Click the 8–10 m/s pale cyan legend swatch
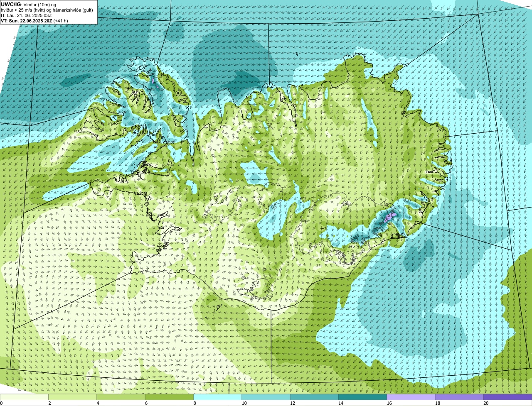The width and height of the screenshot is (532, 406). (218, 397)
